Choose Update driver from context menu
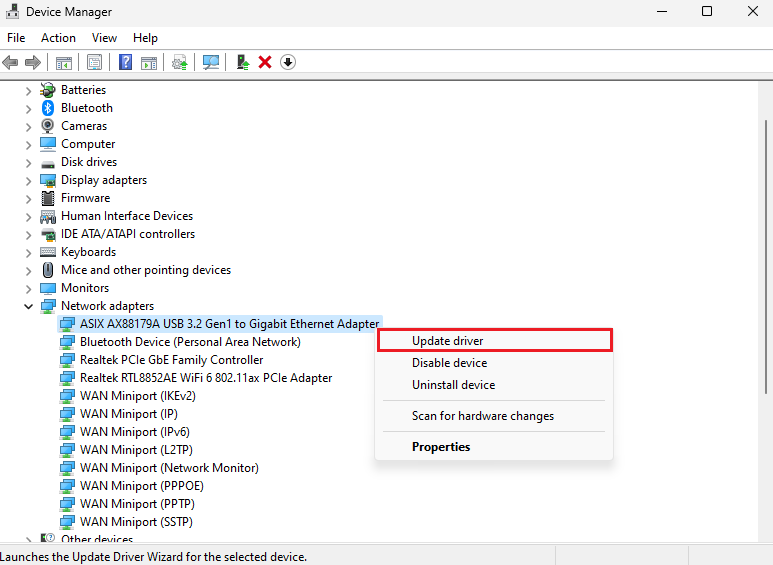The width and height of the screenshot is (773, 565). [x=495, y=341]
